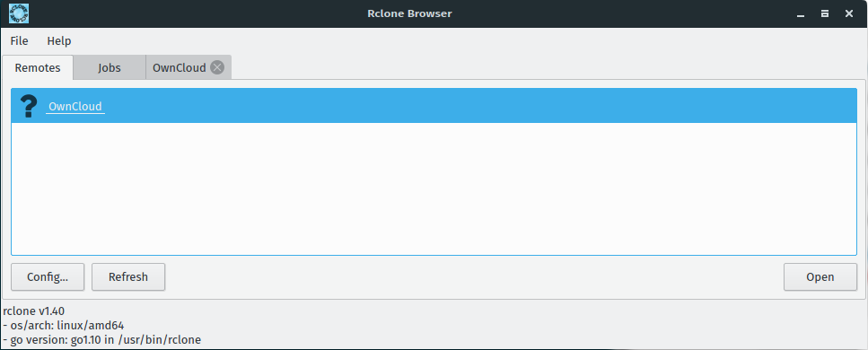The image size is (868, 350).
Task: Close the Rclone Browser window
Action: pyautogui.click(x=849, y=13)
